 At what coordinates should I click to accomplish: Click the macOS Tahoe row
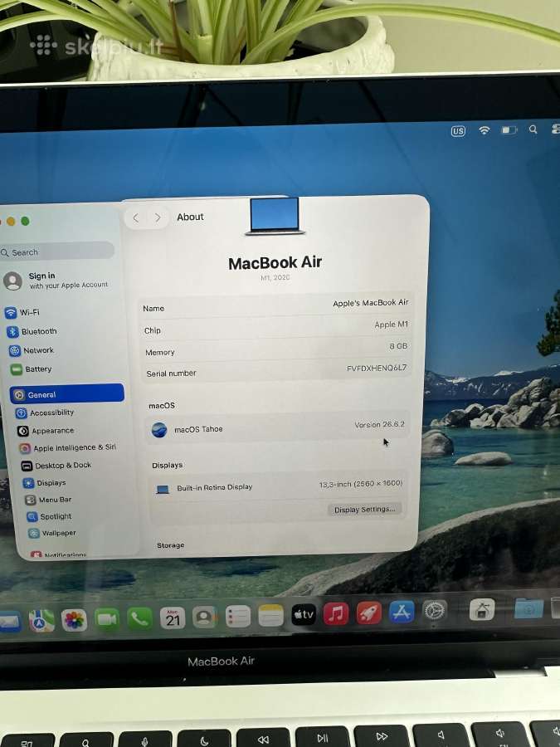coord(277,427)
